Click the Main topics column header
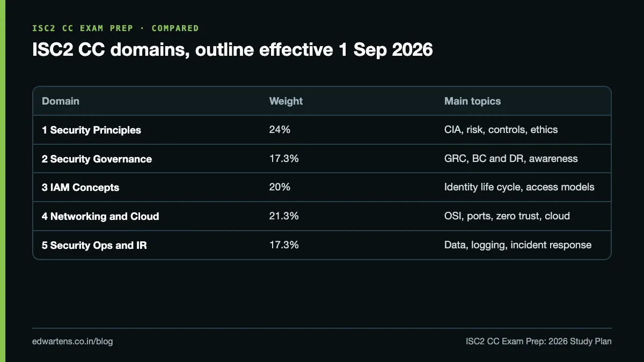 click(472, 101)
